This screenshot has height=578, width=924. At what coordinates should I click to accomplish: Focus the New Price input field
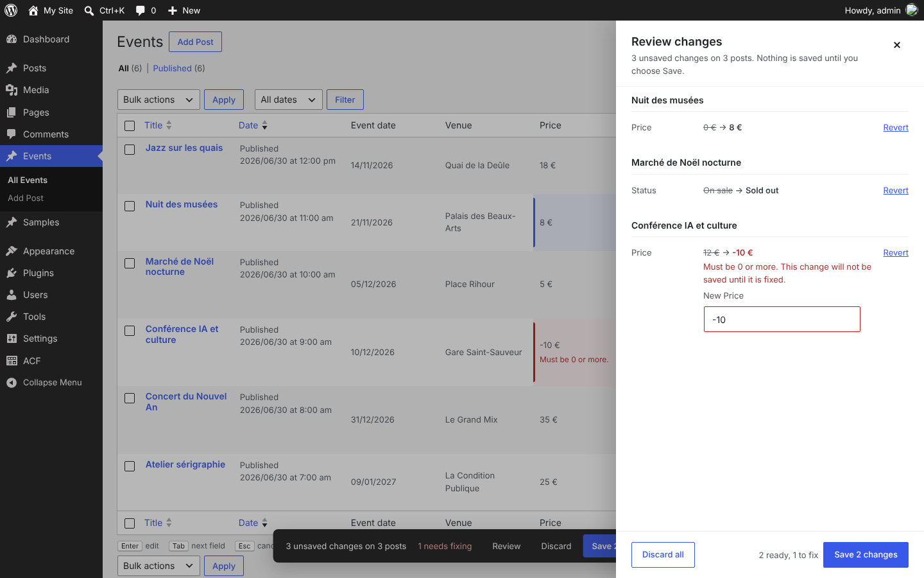[782, 319]
